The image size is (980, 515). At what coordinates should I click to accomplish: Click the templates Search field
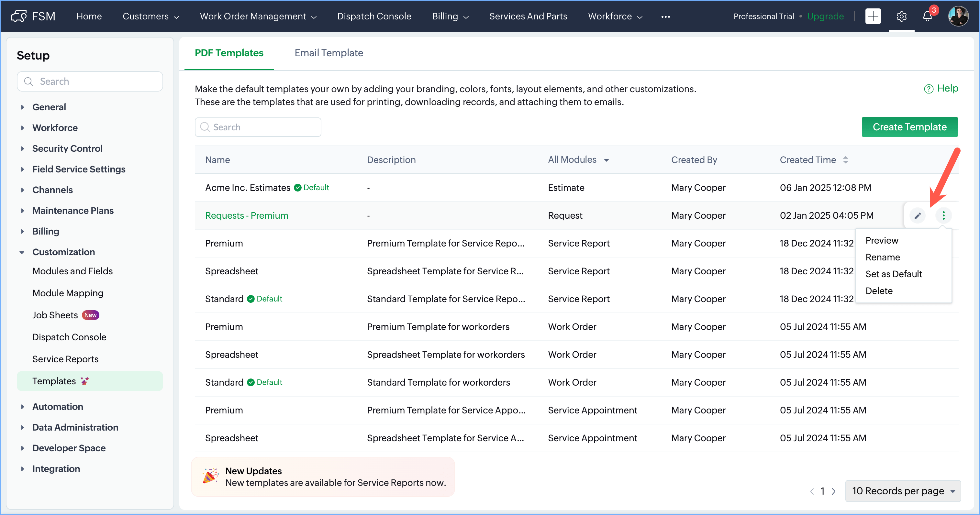(x=258, y=127)
